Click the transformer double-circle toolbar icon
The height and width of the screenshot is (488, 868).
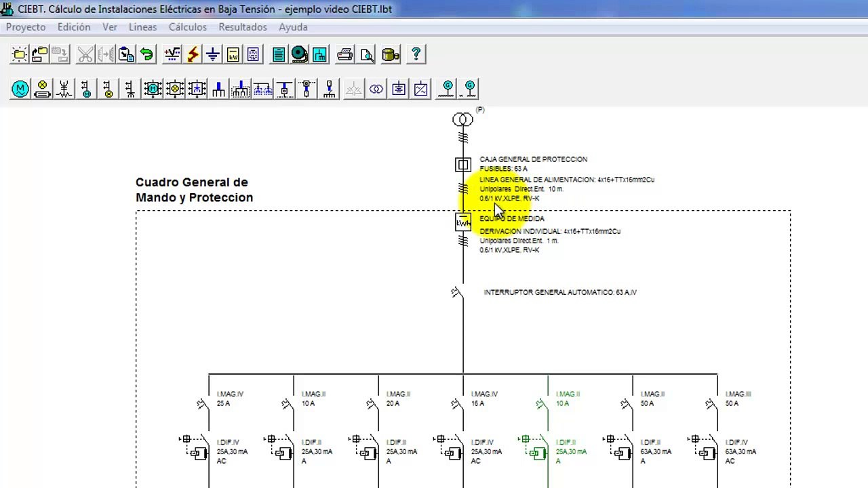[x=376, y=89]
